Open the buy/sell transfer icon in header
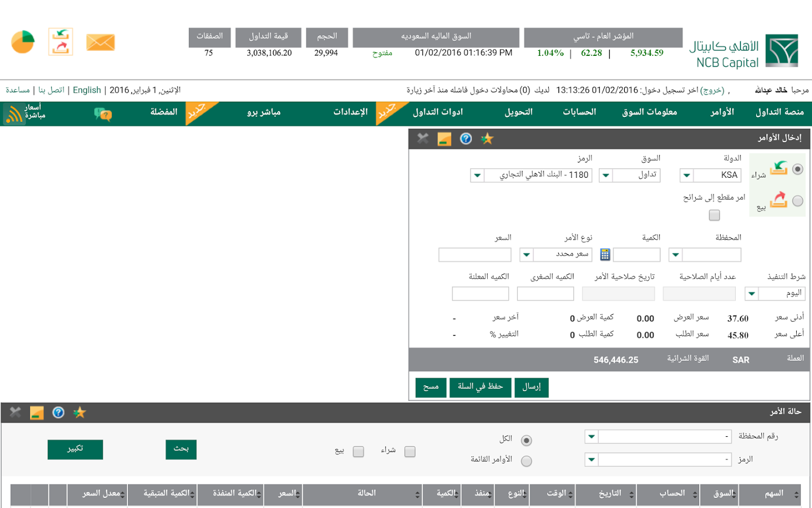Viewport: 812px width, 508px height. 61,42
